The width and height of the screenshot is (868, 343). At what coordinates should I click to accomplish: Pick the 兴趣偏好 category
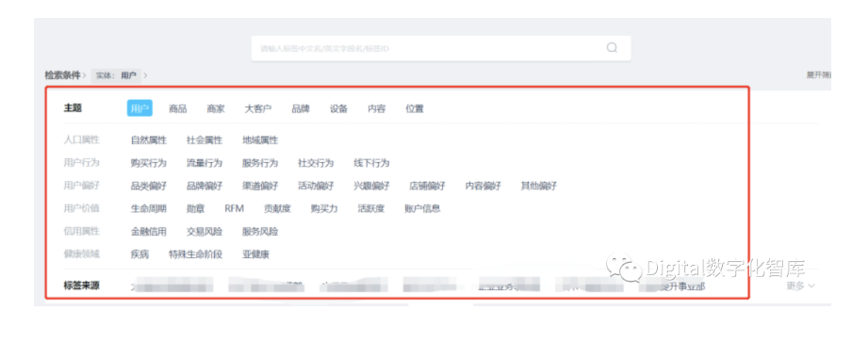371,186
